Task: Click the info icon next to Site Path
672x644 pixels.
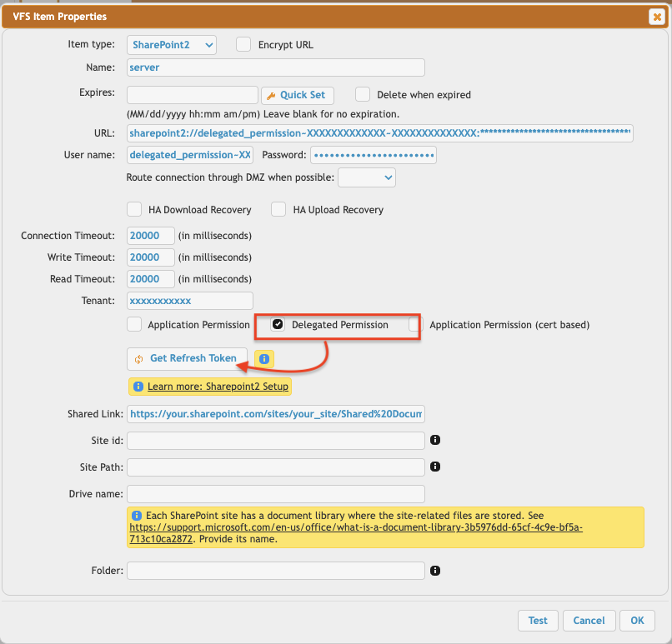Action: [x=434, y=467]
